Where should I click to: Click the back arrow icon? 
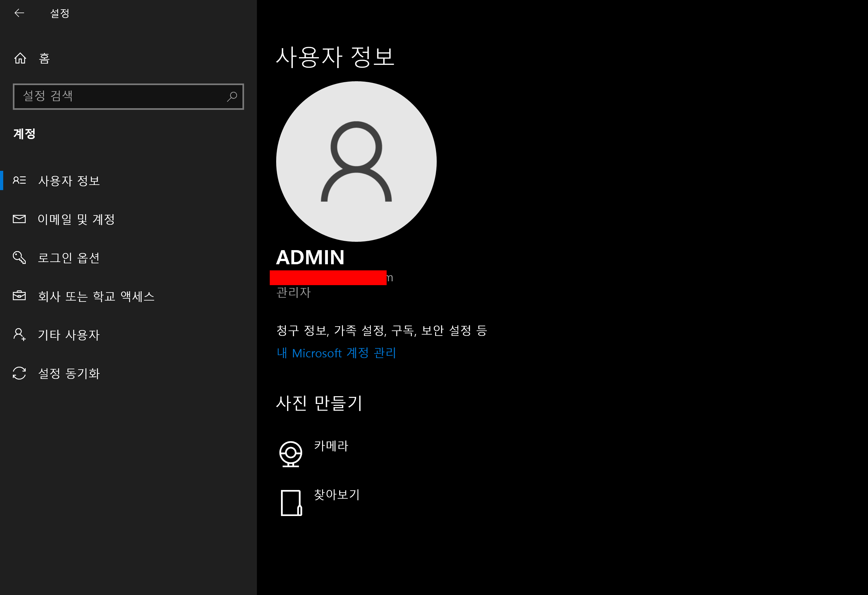(x=19, y=13)
